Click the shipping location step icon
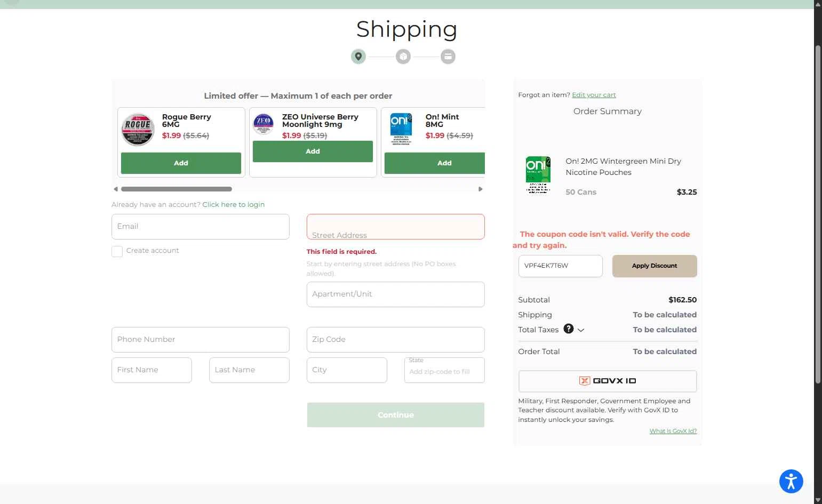Image resolution: width=822 pixels, height=504 pixels. pyautogui.click(x=358, y=57)
